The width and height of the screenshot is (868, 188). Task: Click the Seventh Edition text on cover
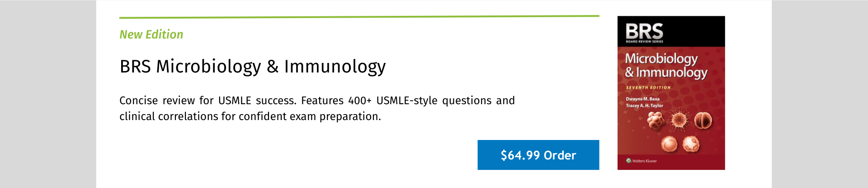pos(648,87)
